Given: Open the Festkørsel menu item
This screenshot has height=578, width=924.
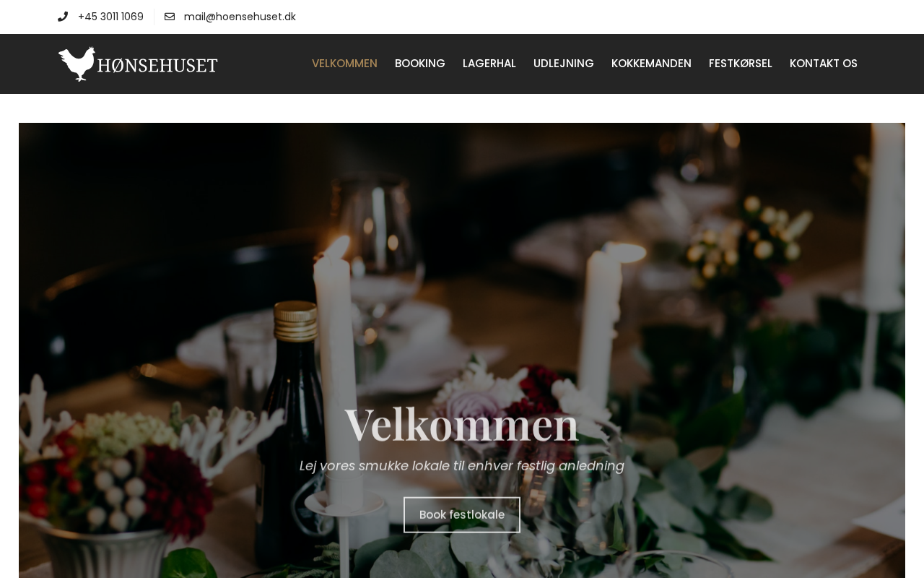Looking at the screenshot, I should coord(741,64).
